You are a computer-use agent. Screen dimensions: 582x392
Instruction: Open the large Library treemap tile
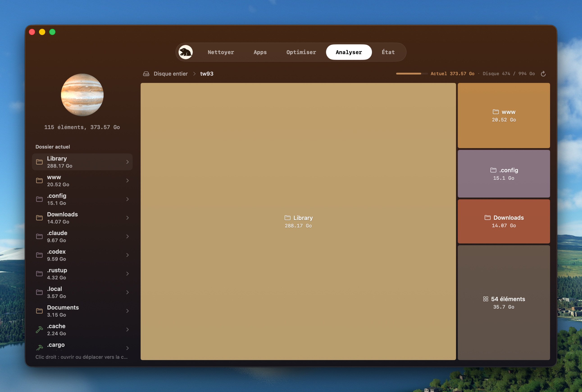298,222
